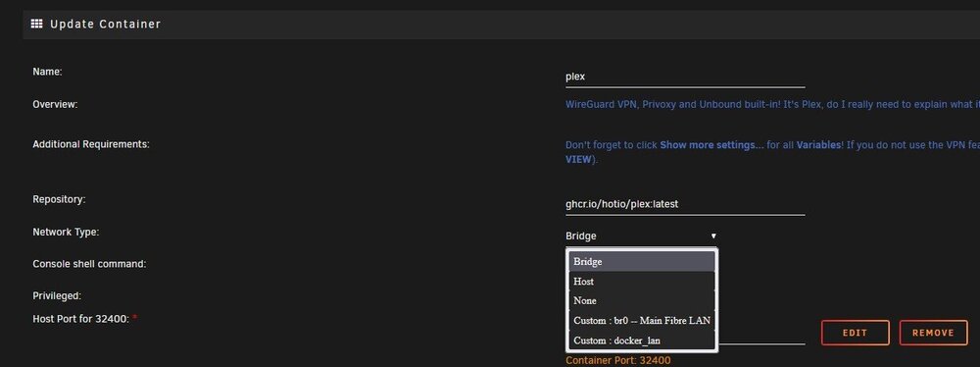
Task: Click the Network Type: label
Action: [x=66, y=232]
